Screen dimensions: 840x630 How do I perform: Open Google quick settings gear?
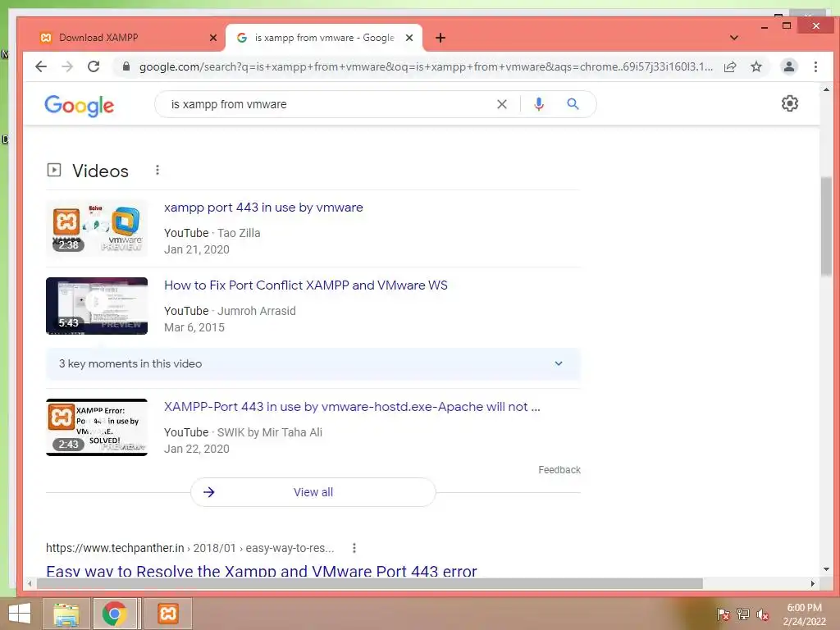coord(790,103)
